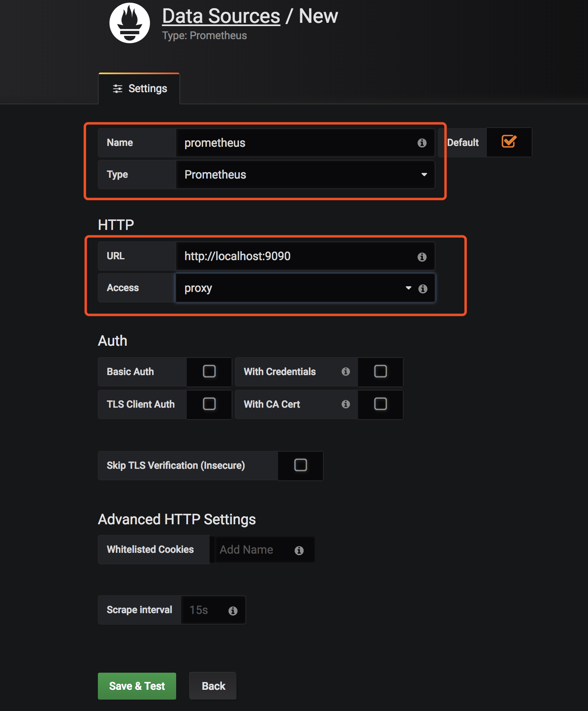Click the With Credentials info icon

[346, 371]
